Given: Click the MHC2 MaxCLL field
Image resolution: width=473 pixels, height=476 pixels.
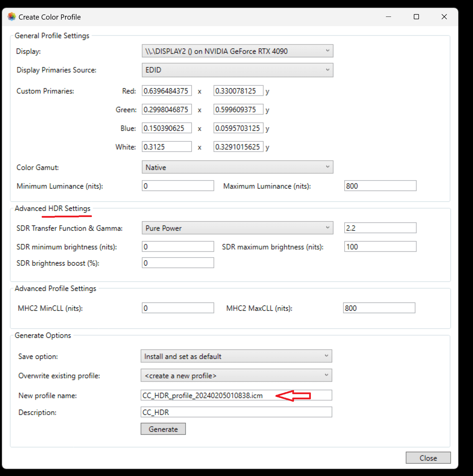Looking at the screenshot, I should point(379,308).
